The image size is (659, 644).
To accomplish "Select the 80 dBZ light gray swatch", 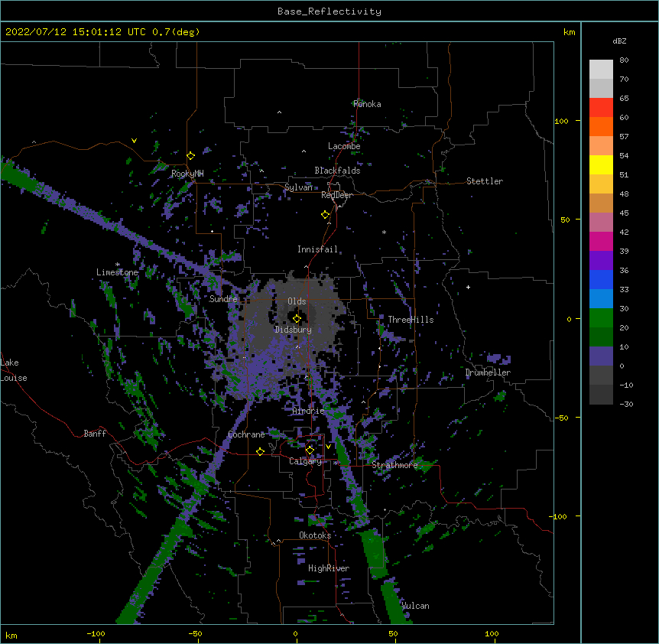I will pyautogui.click(x=601, y=69).
